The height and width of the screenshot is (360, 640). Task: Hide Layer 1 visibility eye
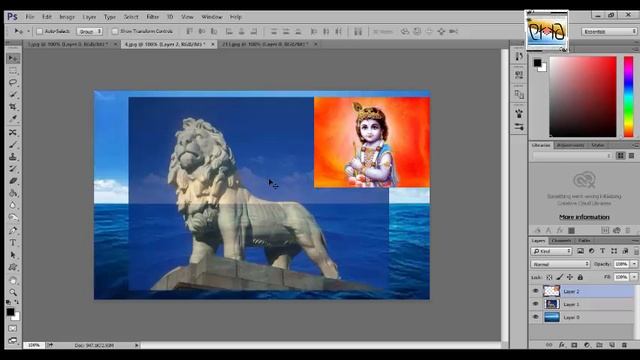coord(536,304)
